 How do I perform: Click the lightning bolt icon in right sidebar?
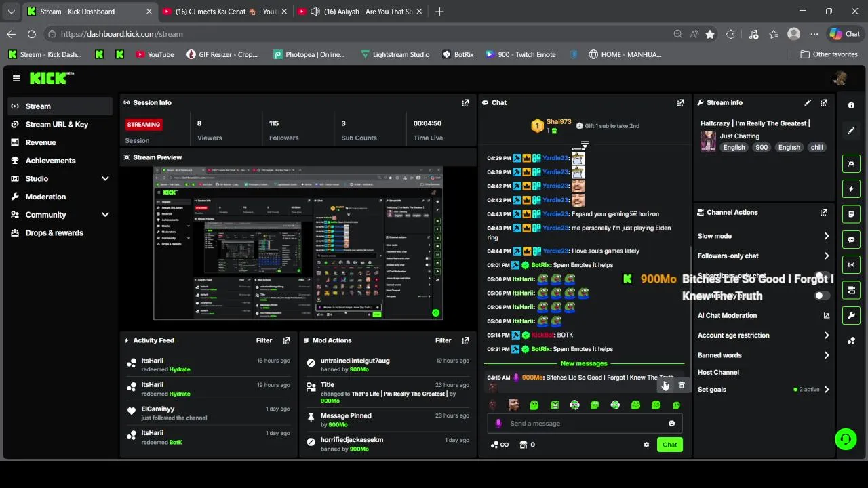pos(851,189)
